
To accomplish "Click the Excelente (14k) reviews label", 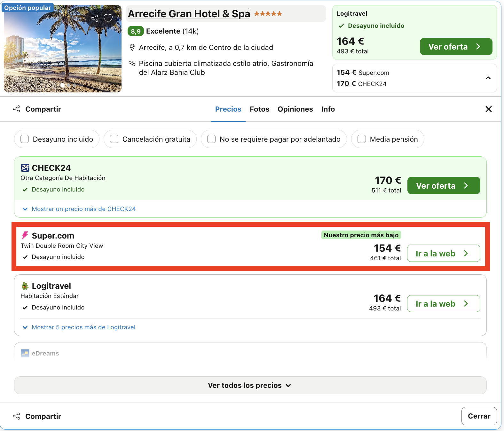I will [172, 31].
